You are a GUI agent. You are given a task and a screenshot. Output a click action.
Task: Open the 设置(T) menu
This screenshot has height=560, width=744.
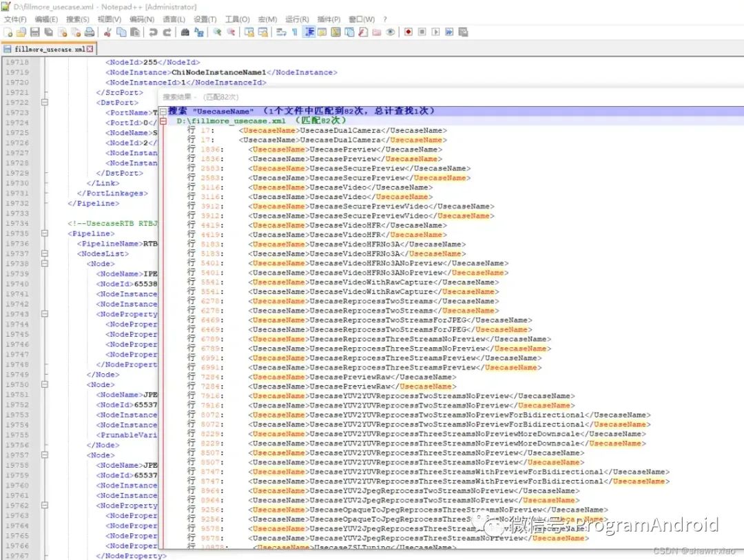coord(205,19)
